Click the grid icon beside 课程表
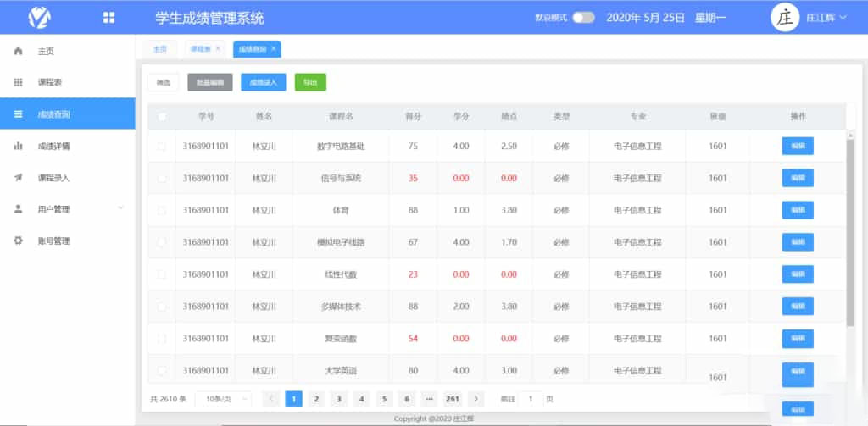This screenshot has width=868, height=426. coord(19,82)
